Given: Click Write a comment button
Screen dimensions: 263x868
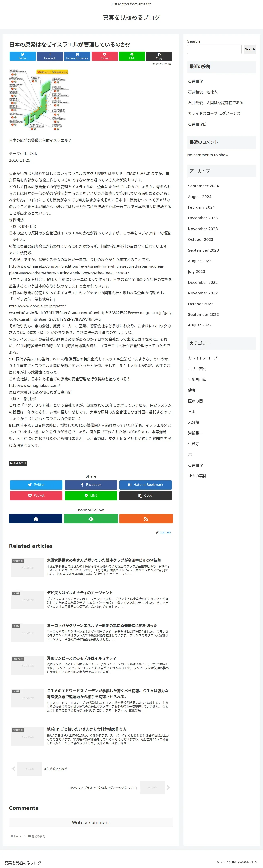Looking at the screenshot, I should (91, 823).
